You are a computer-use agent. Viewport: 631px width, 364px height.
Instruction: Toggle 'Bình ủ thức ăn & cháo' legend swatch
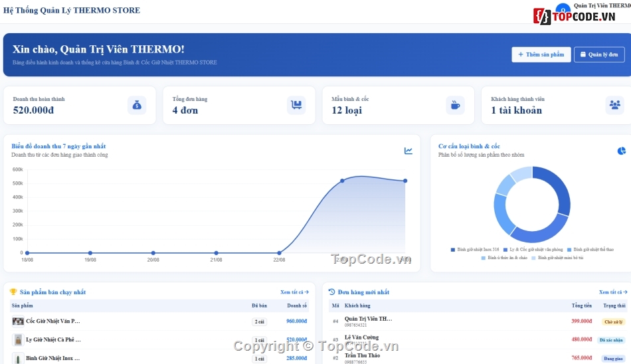[x=484, y=258]
